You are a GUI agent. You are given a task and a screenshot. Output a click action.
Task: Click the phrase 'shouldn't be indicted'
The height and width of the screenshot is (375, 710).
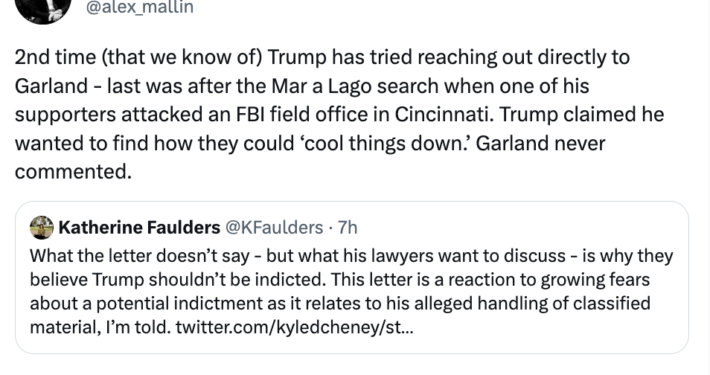237,279
